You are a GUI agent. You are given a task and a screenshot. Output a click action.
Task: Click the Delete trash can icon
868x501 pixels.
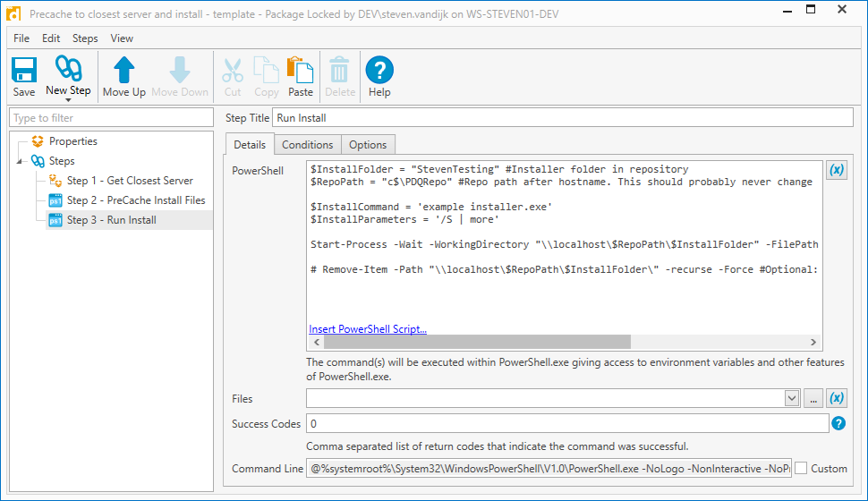click(x=339, y=71)
